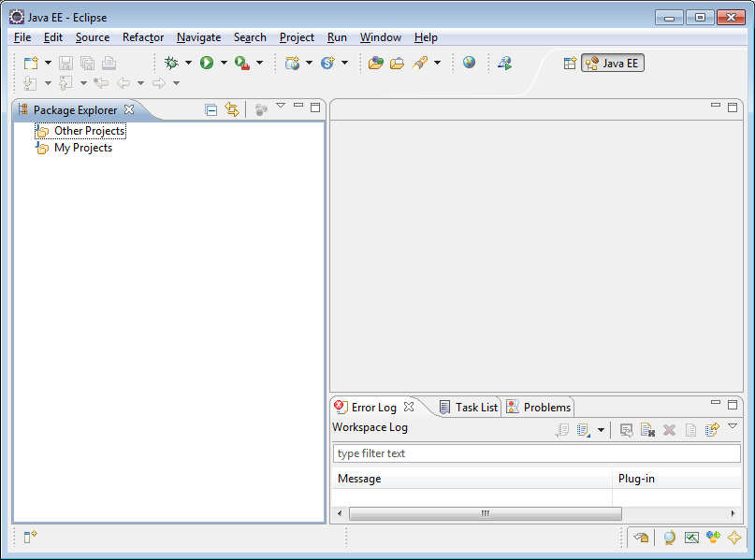The height and width of the screenshot is (560, 755).
Task: Open the Search dropdown arrow
Action: 437,63
